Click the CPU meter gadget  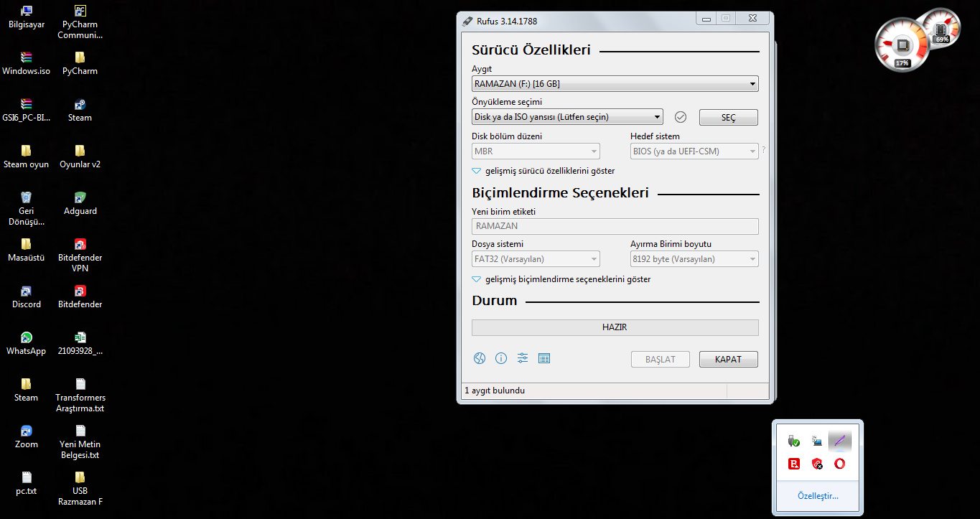[x=902, y=46]
